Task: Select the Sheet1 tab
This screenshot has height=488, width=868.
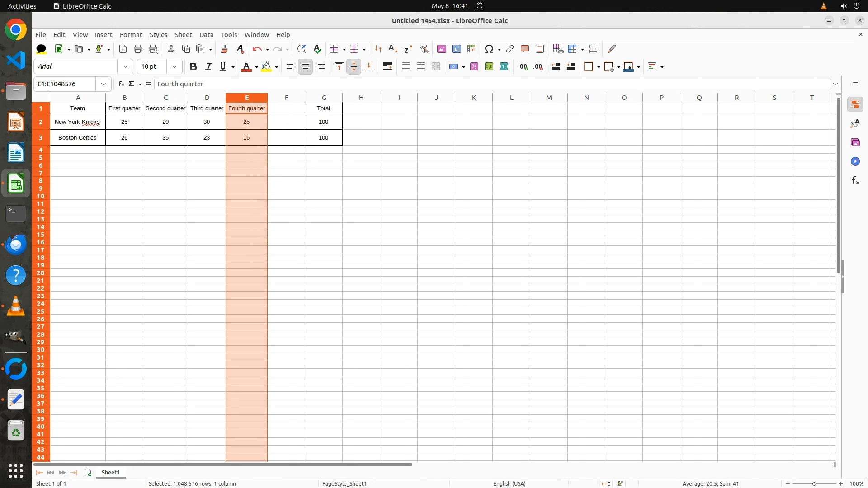Action: (110, 473)
